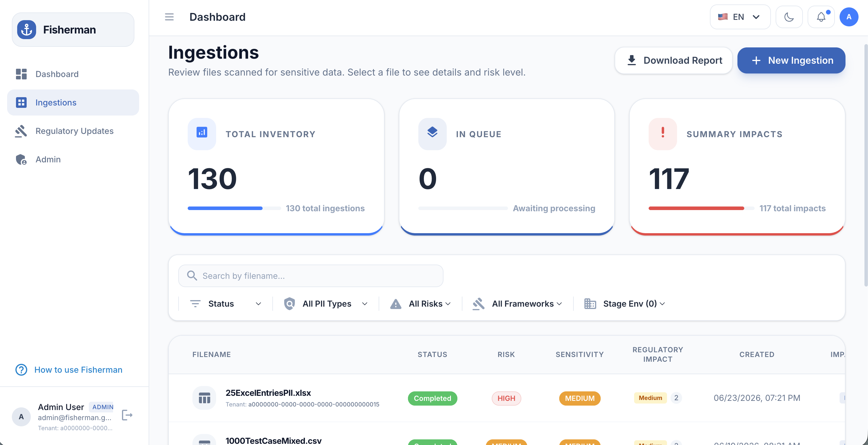Start a New Ingestion
The image size is (868, 445).
click(x=791, y=60)
